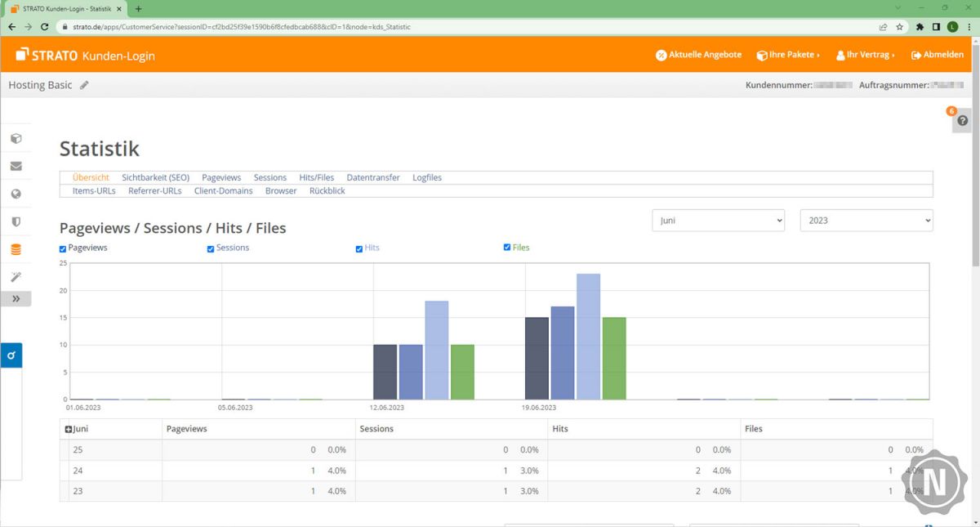Go forward in browser history
Screen dimensions: 980x527
coord(29,26)
